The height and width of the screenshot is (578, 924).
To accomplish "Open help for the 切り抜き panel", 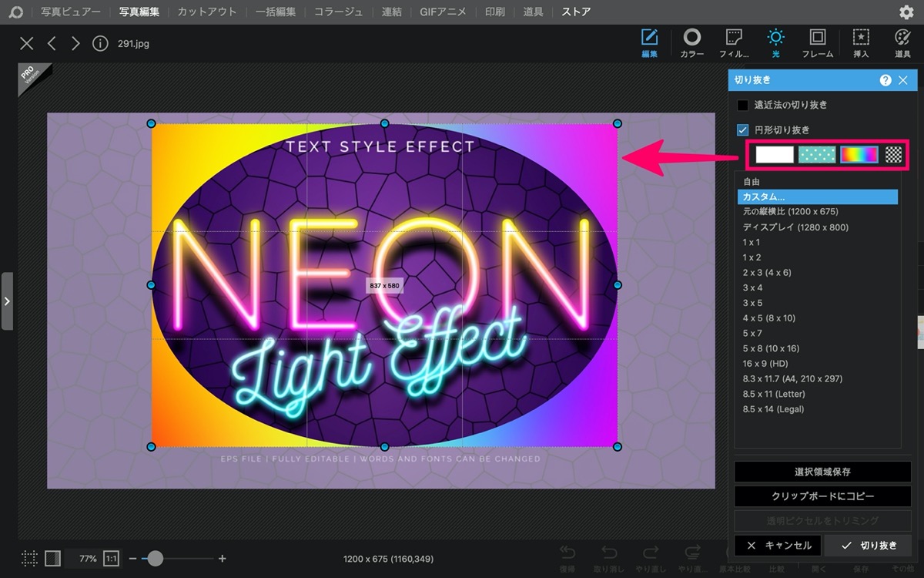I will [885, 80].
